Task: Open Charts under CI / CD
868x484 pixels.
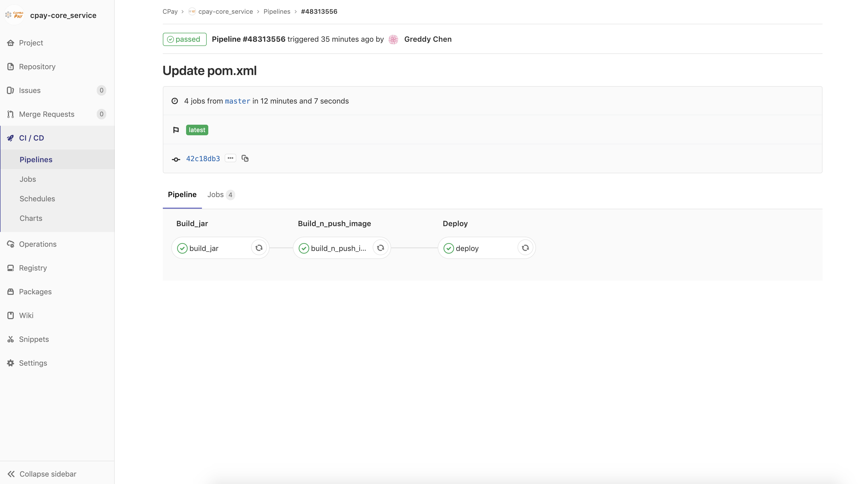Action: click(31, 218)
